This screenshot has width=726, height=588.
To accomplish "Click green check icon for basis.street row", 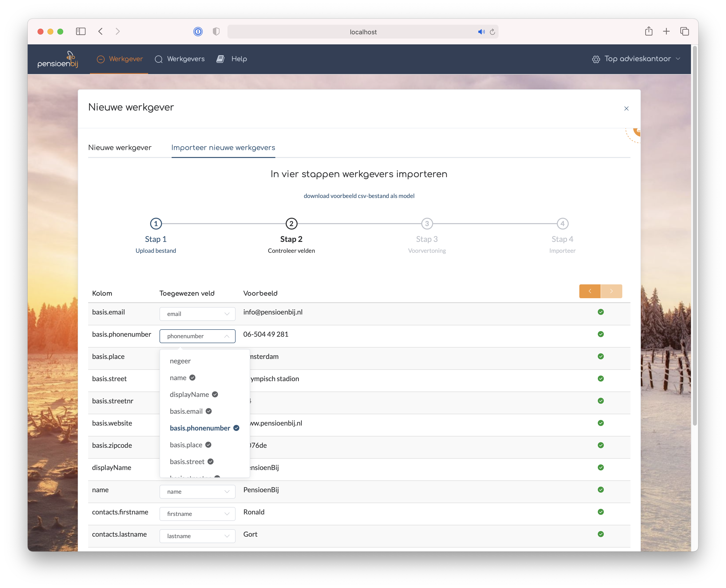I will [601, 379].
